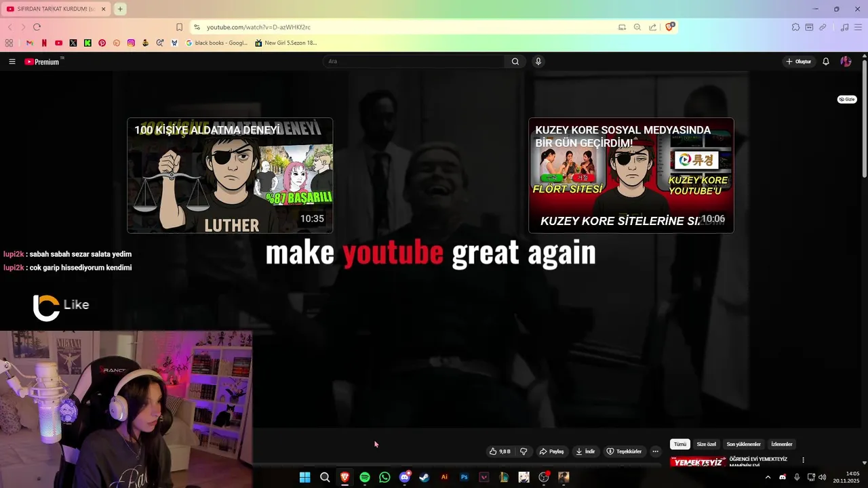
Task: Open the volume control in system tray
Action: point(823,477)
